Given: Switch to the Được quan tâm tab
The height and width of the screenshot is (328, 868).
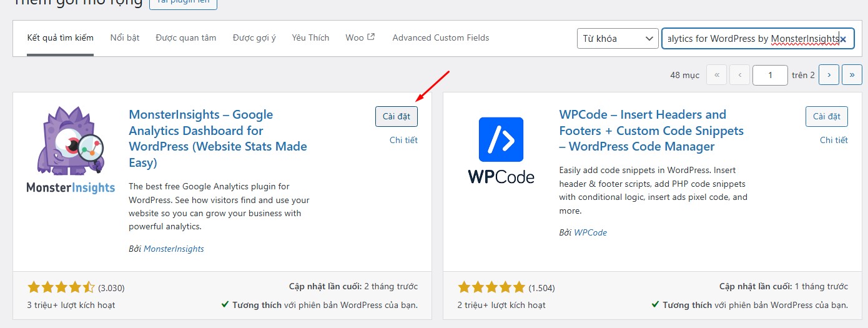Looking at the screenshot, I should point(186,37).
